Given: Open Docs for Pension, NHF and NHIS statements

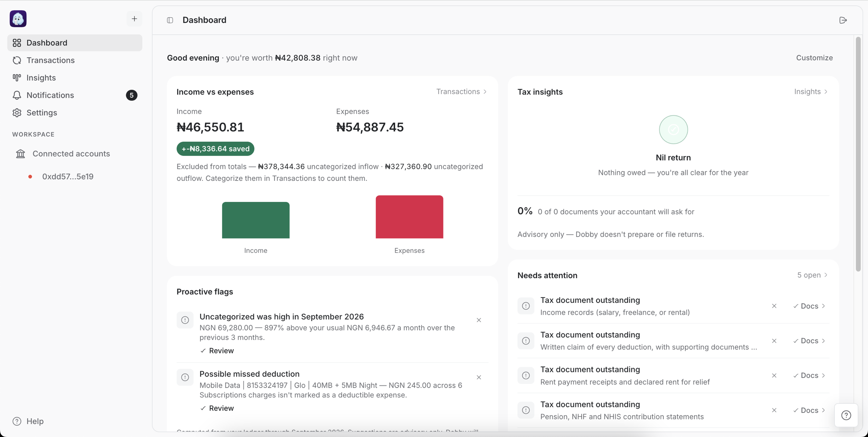Looking at the screenshot, I should 809,410.
